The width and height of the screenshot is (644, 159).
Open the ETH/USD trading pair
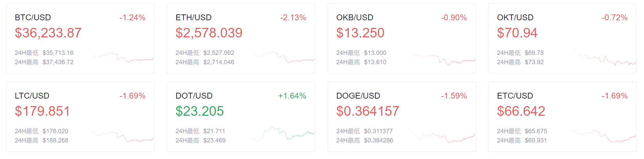pyautogui.click(x=193, y=18)
